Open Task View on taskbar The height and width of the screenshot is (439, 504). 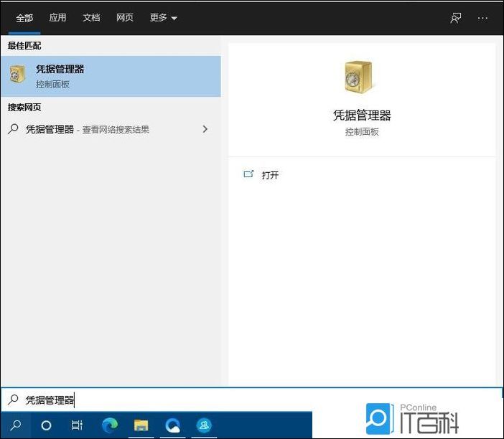[77, 425]
